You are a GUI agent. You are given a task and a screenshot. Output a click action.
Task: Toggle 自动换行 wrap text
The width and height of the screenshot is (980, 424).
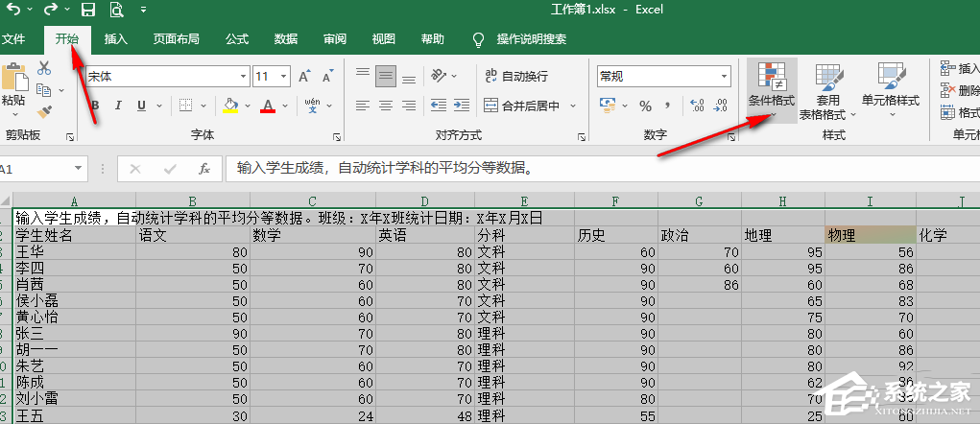516,76
